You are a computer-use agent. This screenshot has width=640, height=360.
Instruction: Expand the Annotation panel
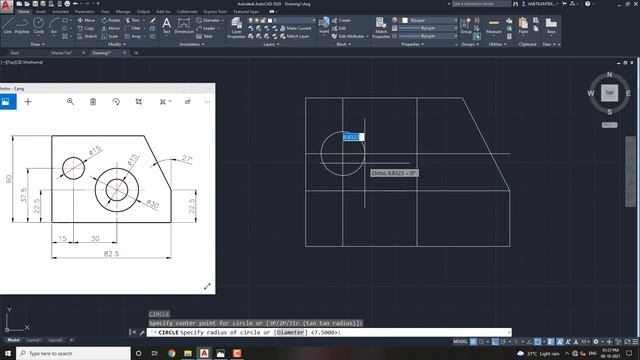coord(192,44)
